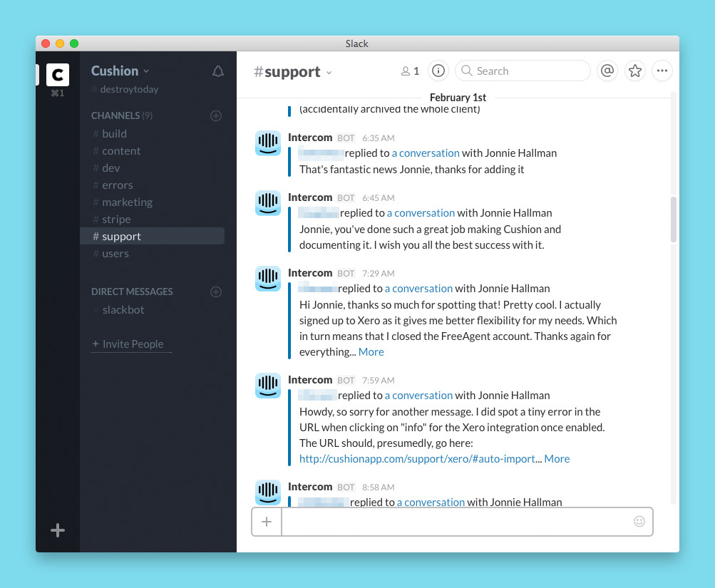
Task: Open 'a conversation' link in the 6:45 AM message
Action: coord(421,213)
